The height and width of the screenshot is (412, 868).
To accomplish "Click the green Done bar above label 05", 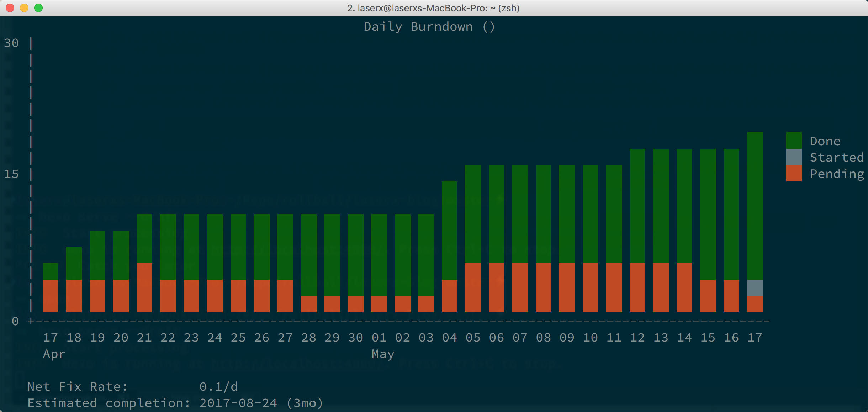I will [473, 214].
